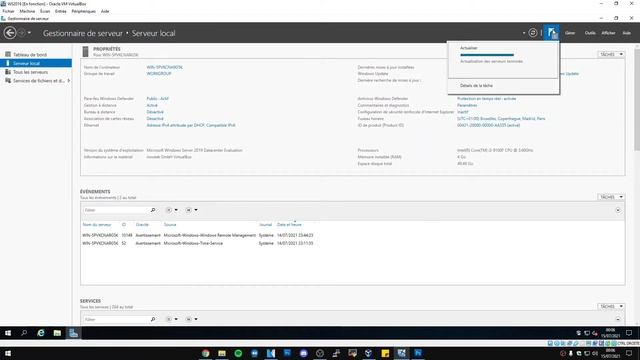640x360 pixels.
Task: Refresh Server Manager with the circular refresh icon
Action: coord(533,33)
